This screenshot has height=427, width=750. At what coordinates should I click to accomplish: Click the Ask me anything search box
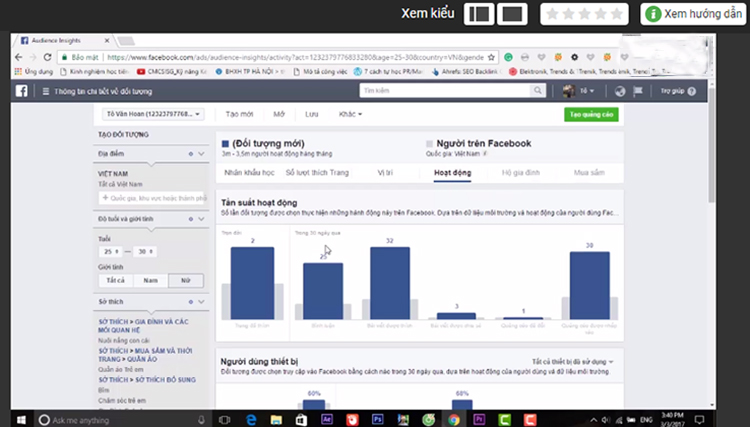122,420
